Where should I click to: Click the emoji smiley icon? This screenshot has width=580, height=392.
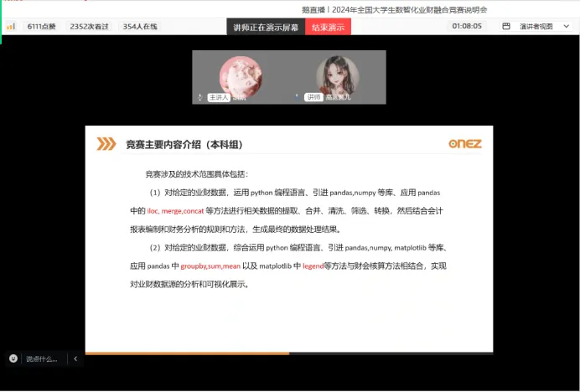point(13,358)
